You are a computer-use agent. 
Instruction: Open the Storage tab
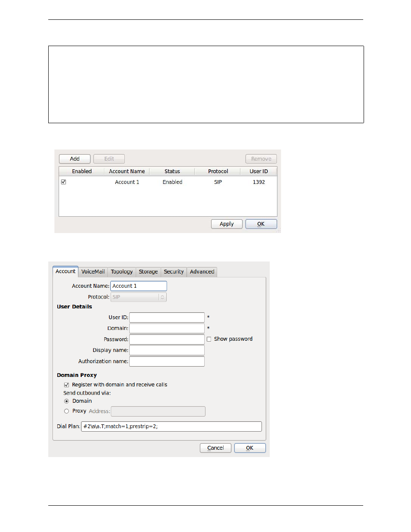point(148,272)
